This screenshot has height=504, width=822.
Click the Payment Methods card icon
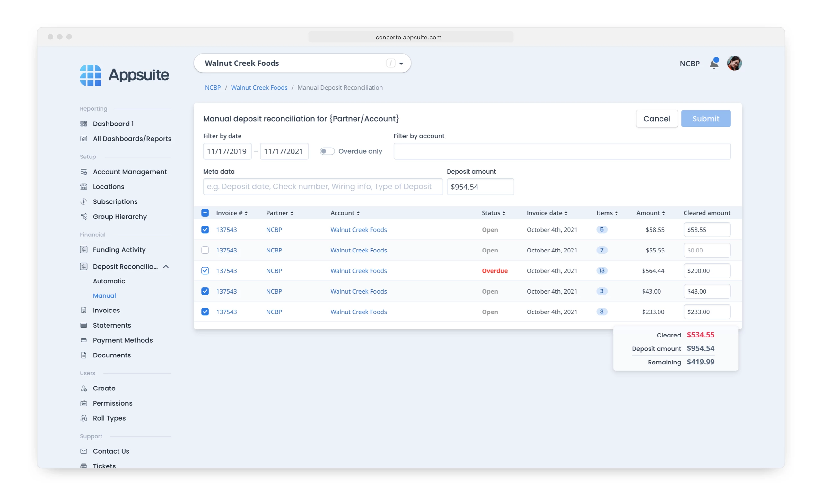(x=84, y=340)
